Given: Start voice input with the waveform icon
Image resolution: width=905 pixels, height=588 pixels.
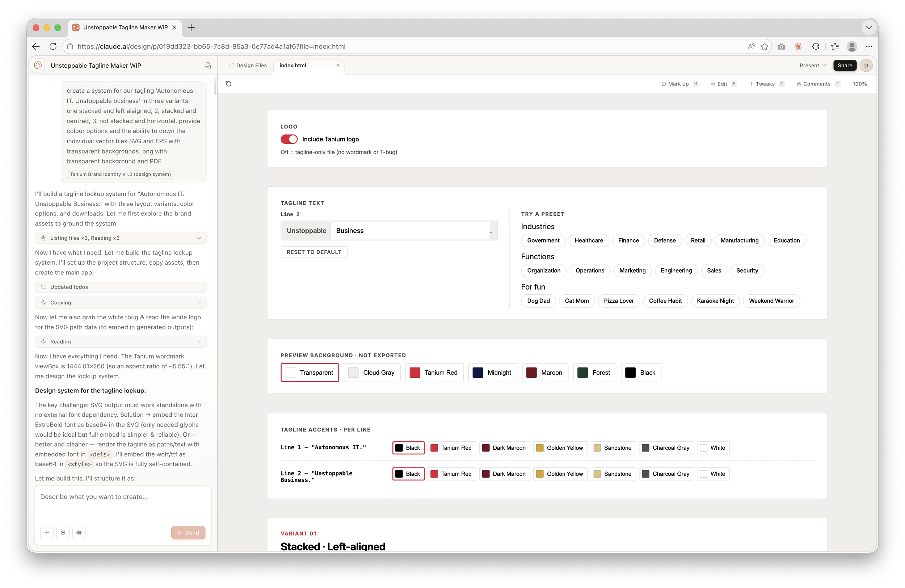Looking at the screenshot, I should tap(79, 533).
